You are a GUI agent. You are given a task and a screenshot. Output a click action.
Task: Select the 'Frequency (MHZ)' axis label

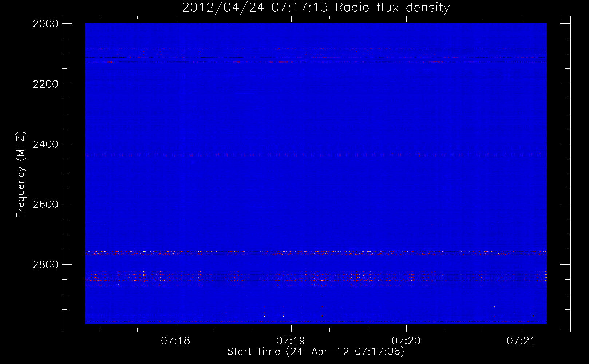[x=21, y=175]
